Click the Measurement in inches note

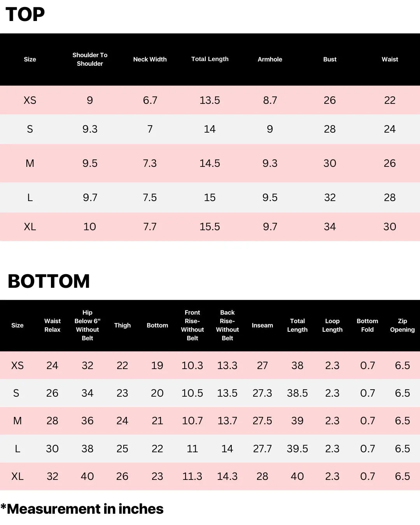coord(82,509)
